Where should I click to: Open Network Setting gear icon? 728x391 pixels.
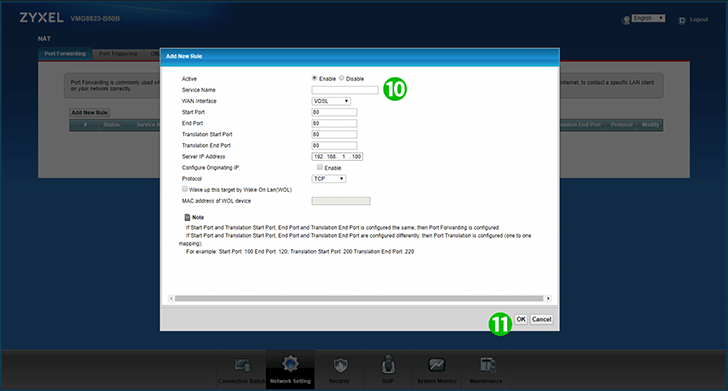click(x=290, y=365)
